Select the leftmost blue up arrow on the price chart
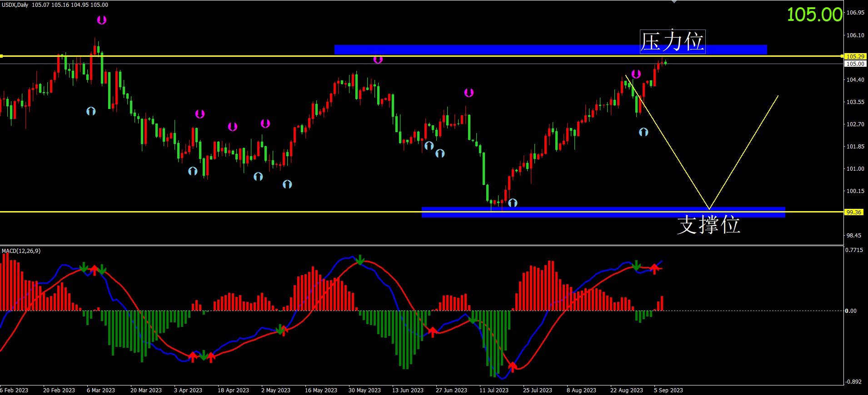The height and width of the screenshot is (395, 868). (x=91, y=111)
